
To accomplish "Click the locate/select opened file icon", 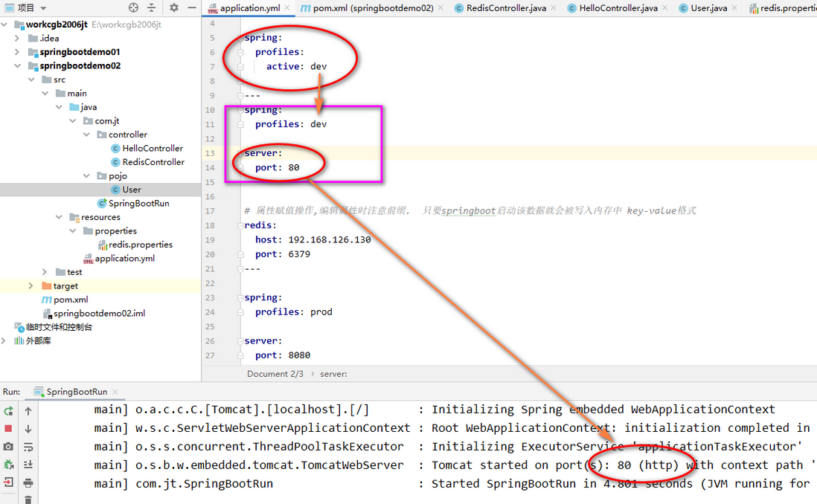I will tap(133, 7).
